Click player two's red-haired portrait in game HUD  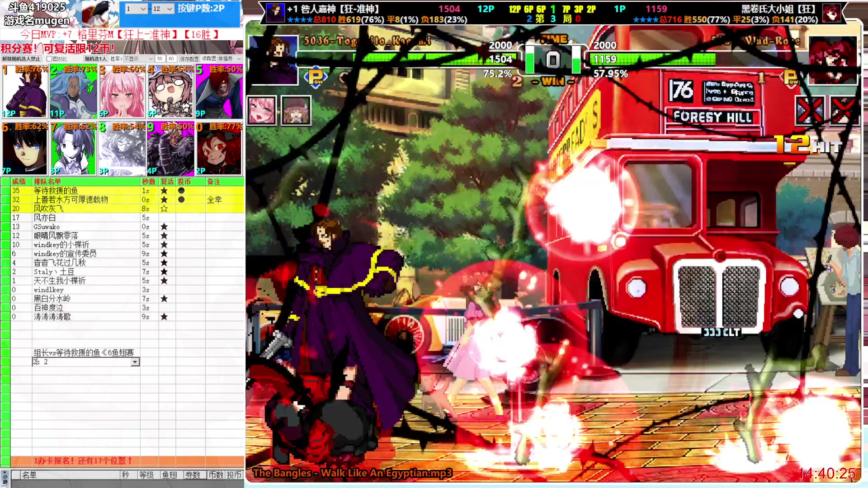pos(832,60)
